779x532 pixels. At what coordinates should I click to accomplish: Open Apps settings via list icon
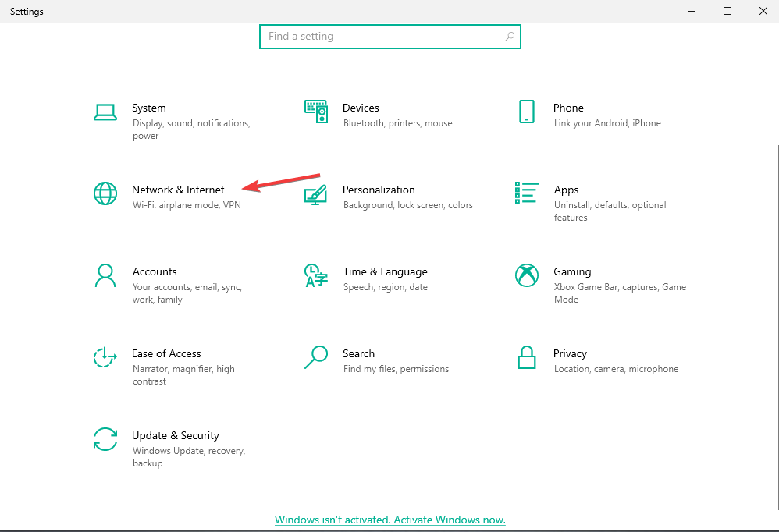(526, 193)
